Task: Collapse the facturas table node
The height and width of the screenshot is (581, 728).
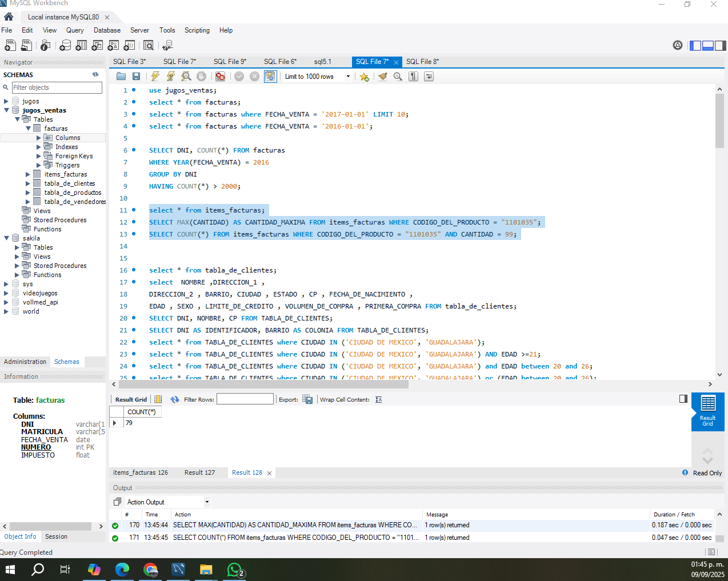Action: tap(28, 129)
